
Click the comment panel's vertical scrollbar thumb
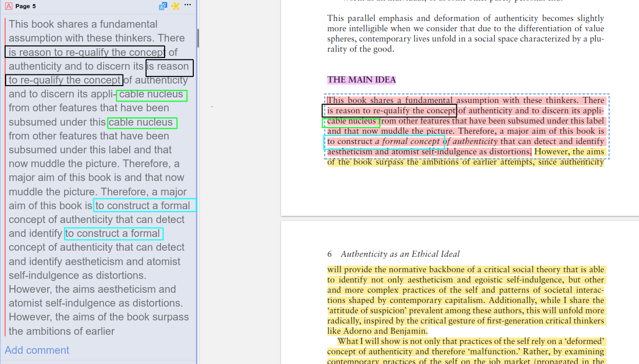tap(198, 38)
